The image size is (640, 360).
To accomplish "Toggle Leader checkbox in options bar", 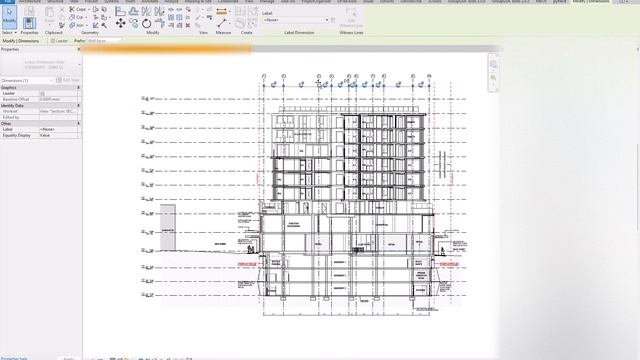I will (53, 41).
